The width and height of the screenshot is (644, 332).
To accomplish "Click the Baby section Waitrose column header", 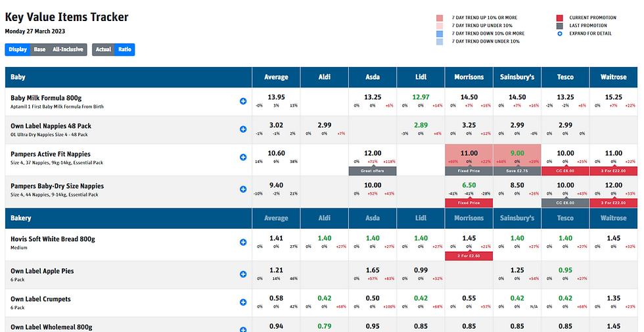I will pos(614,78).
